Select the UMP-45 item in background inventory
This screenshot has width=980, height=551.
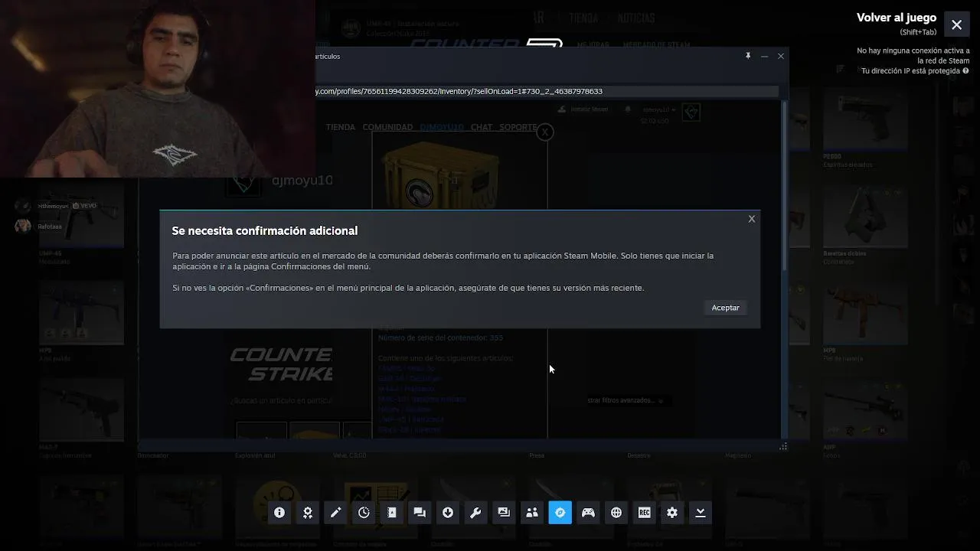point(81,223)
